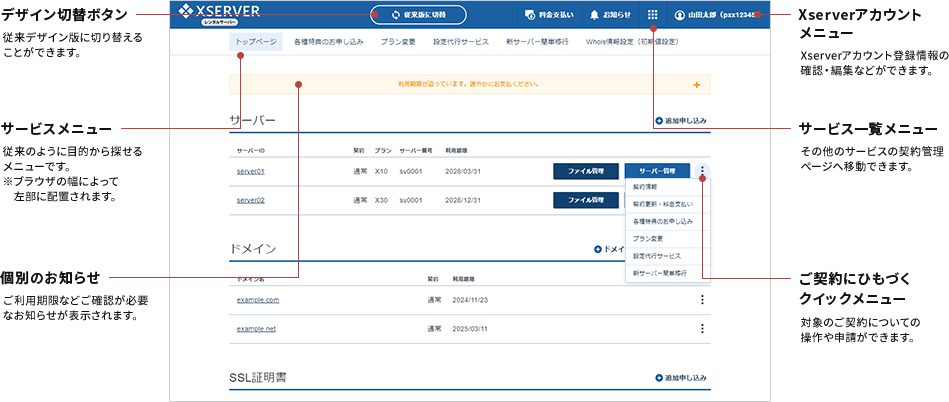The image size is (949, 402).
Task: Click the 2024/11/23 expiry date of example.com
Action: (x=470, y=300)
